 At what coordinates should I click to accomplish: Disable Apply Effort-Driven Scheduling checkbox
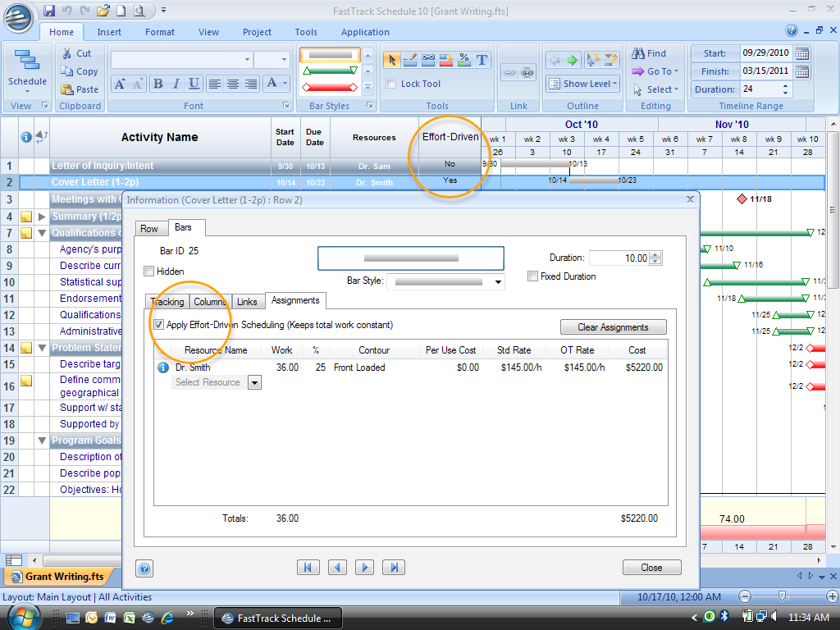tap(158, 325)
